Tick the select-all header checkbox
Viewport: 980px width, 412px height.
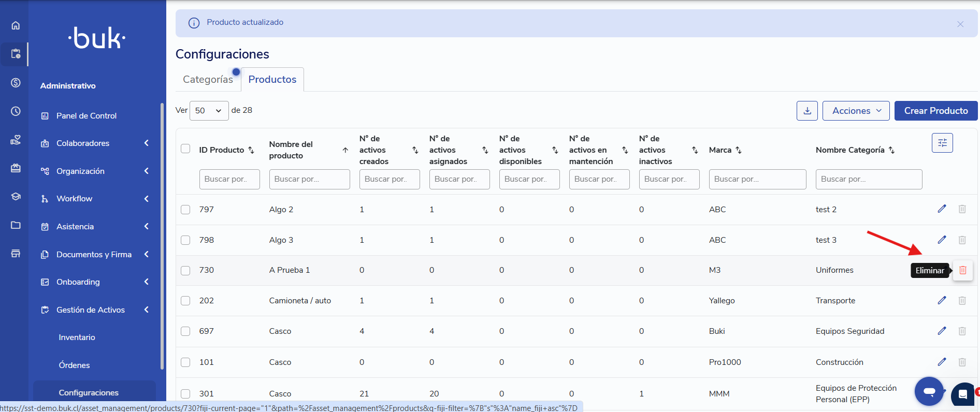(185, 149)
